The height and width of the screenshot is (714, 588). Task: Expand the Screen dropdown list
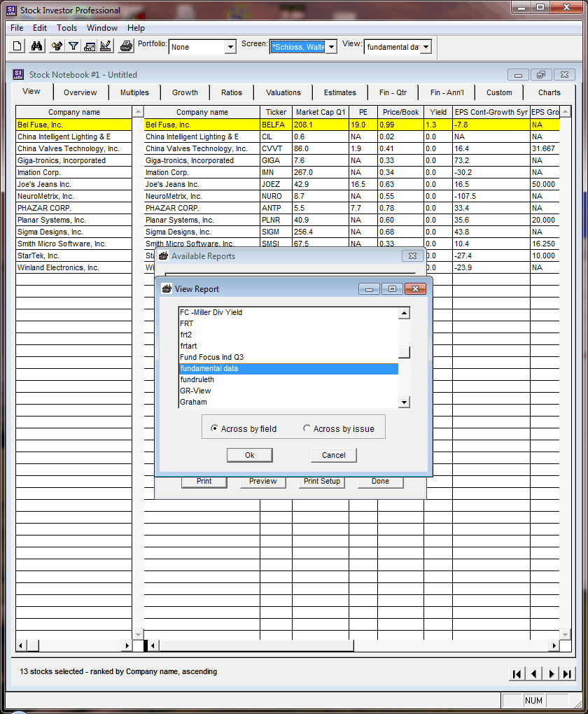tap(331, 47)
